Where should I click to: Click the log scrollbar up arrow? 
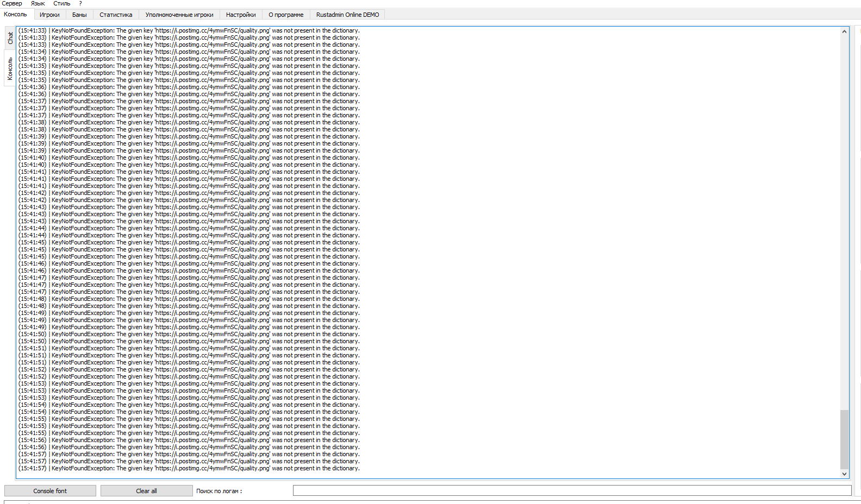tap(844, 31)
